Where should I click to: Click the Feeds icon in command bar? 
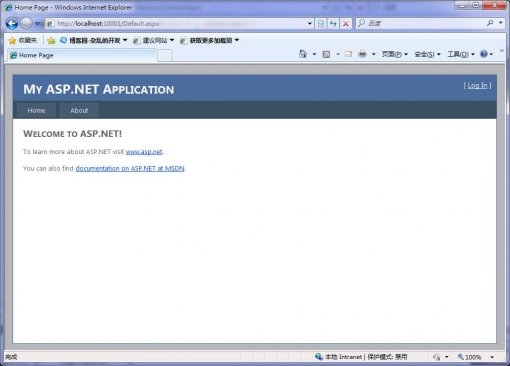(x=326, y=54)
